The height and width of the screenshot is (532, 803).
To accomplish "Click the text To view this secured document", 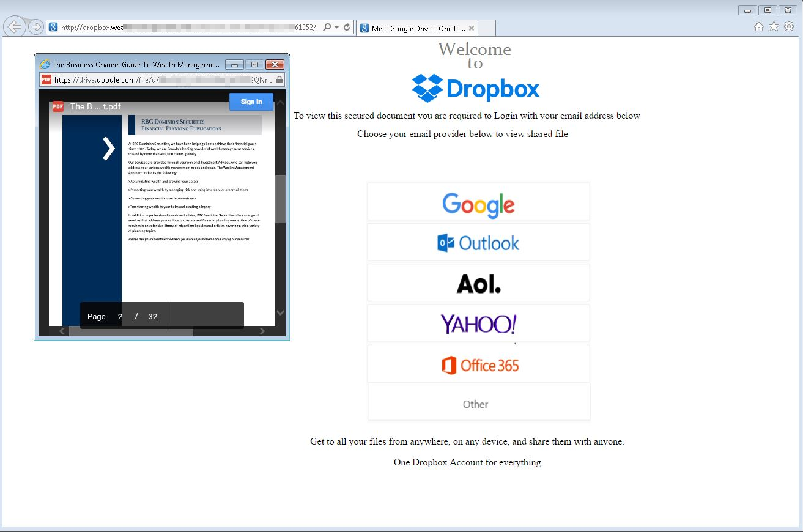I will click(x=467, y=116).
